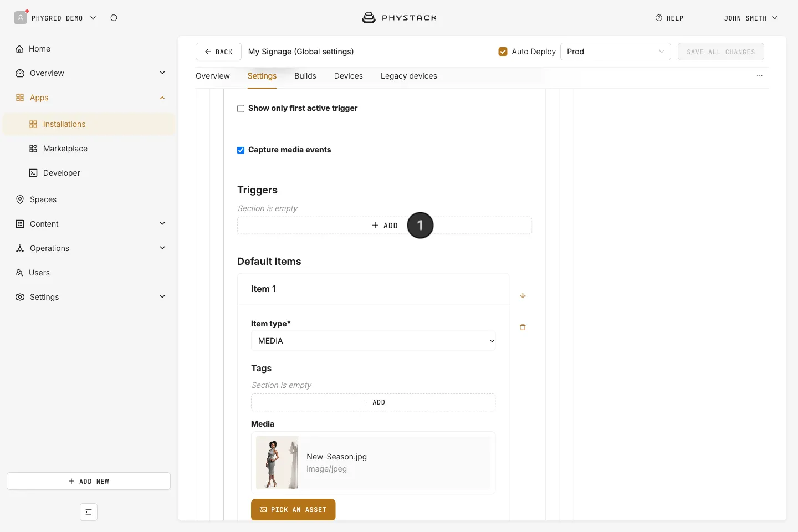This screenshot has width=798, height=532.
Task: Click the Operations icon in sidebar
Action: (x=20, y=248)
